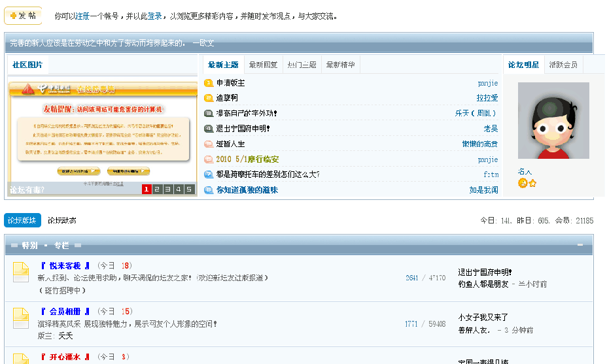Click the forum star avatar picture
607x364 pixels.
[x=553, y=120]
